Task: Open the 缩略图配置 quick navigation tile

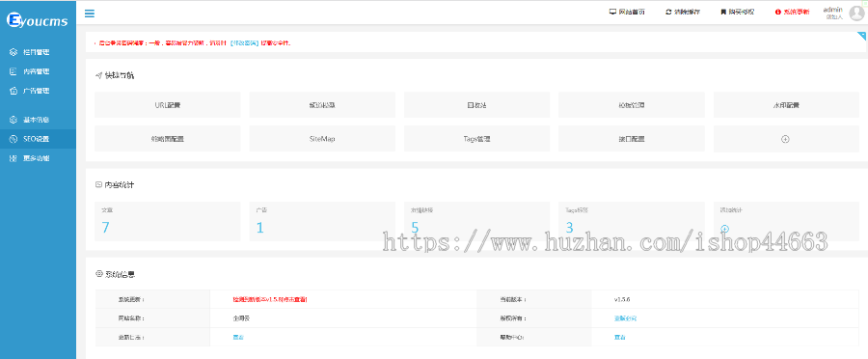Action: [x=167, y=139]
